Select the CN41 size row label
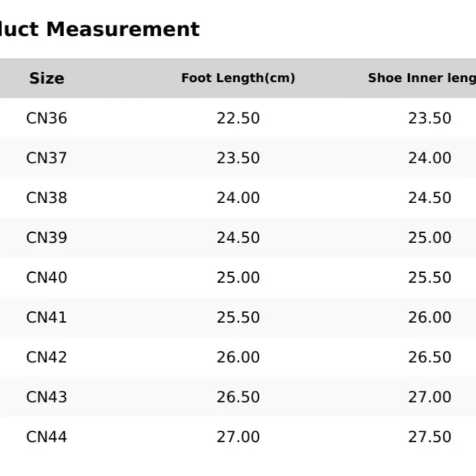This screenshot has width=476, height=476. pos(46,317)
